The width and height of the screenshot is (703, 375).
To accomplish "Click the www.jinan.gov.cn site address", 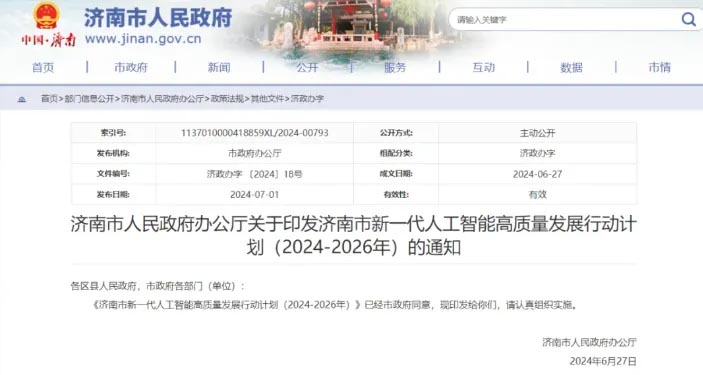I will pos(143,39).
